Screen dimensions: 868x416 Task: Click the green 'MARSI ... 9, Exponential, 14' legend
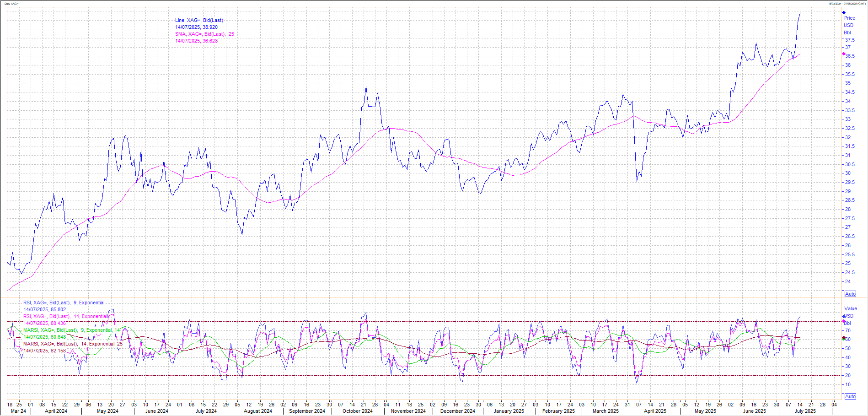pyautogui.click(x=72, y=330)
